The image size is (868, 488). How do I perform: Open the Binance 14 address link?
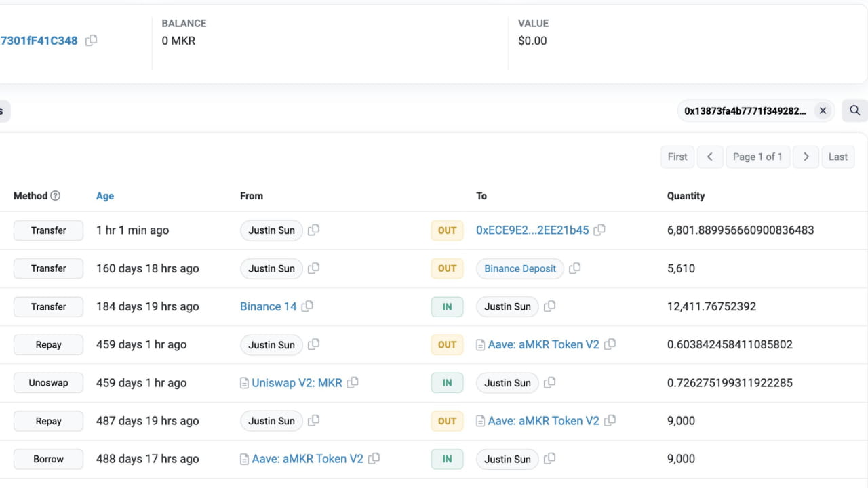[269, 306]
